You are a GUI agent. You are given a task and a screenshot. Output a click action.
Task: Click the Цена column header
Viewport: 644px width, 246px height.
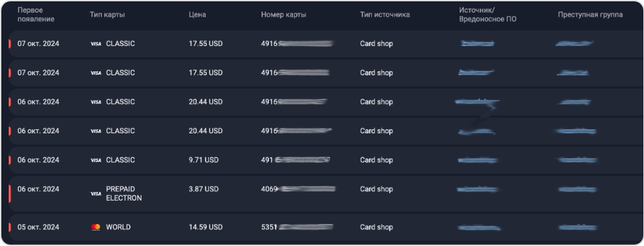click(x=198, y=15)
